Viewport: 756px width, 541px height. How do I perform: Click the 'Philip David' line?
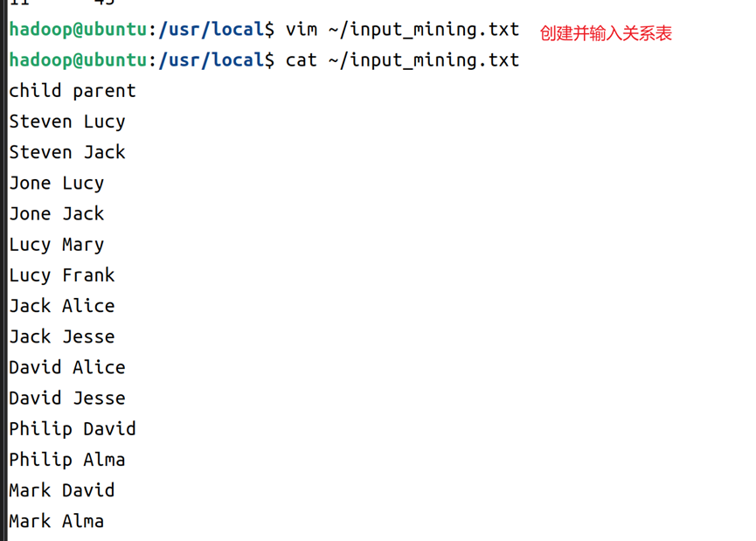click(x=73, y=429)
